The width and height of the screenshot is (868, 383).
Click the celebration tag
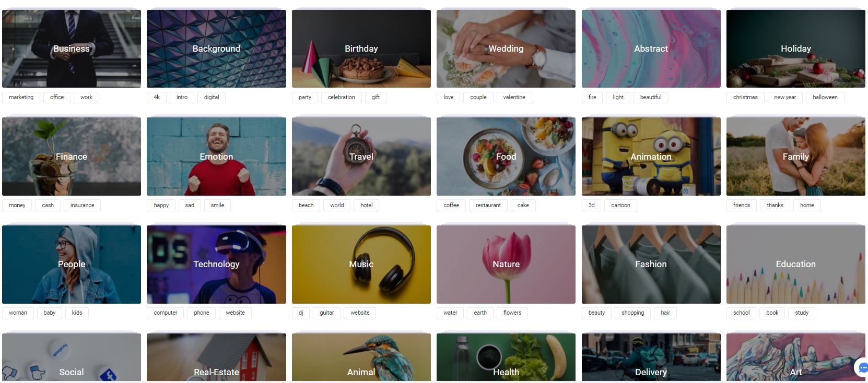click(x=341, y=97)
